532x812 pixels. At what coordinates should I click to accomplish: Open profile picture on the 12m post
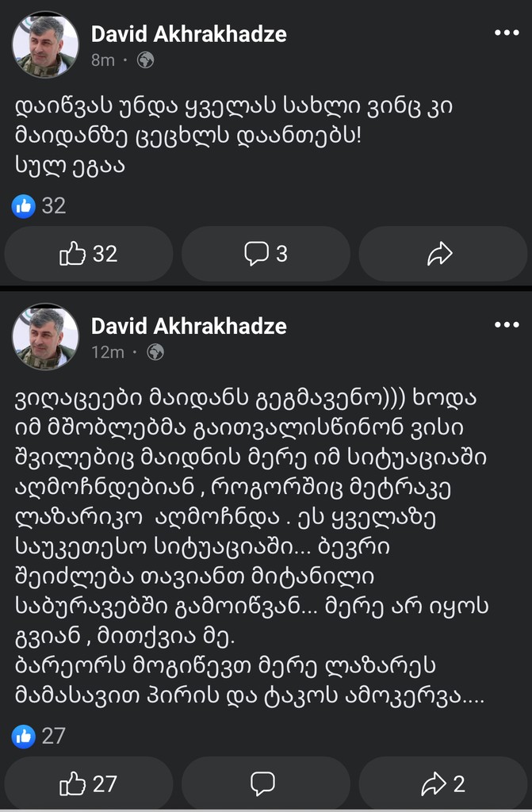pos(45,337)
